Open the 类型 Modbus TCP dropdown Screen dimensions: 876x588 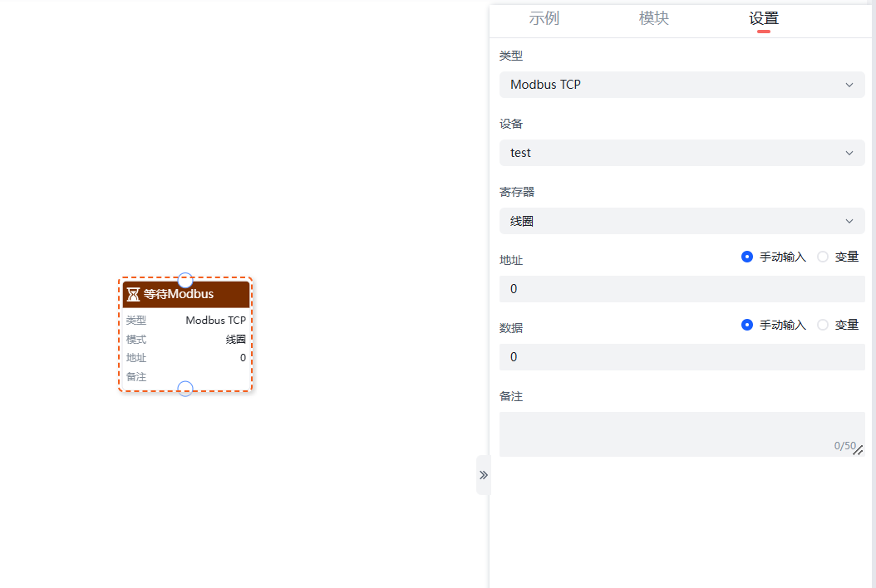click(682, 84)
